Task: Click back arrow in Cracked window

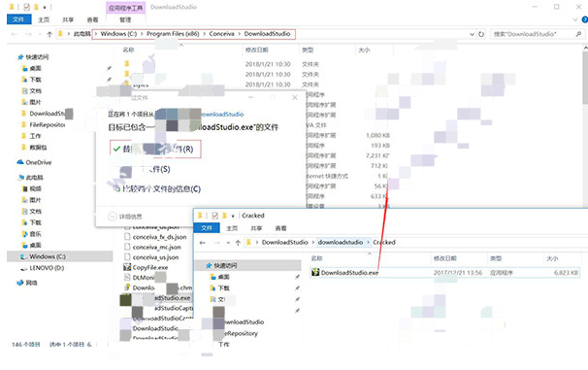Action: pos(203,243)
